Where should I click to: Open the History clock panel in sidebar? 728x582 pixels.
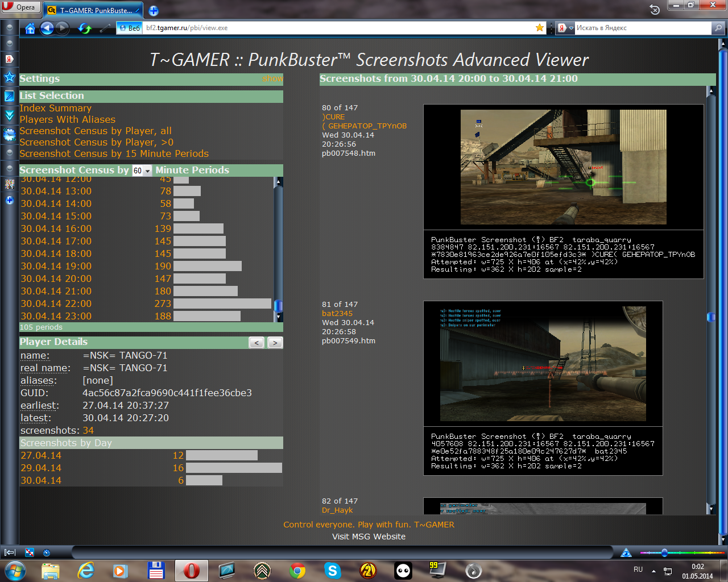pos(10,135)
